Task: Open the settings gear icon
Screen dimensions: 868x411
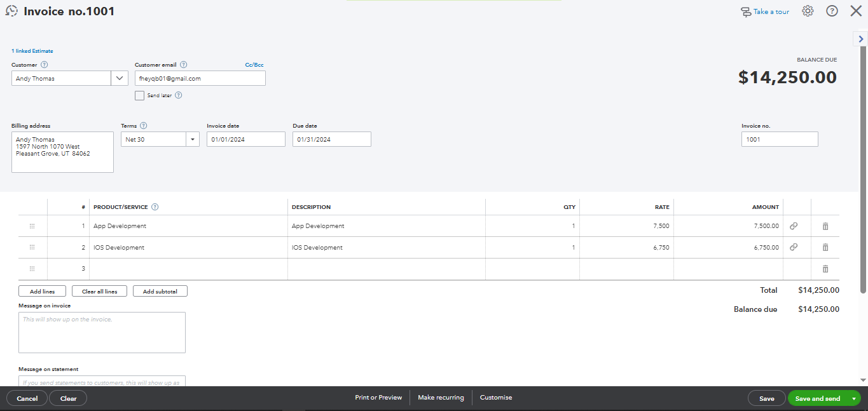Action: (808, 11)
